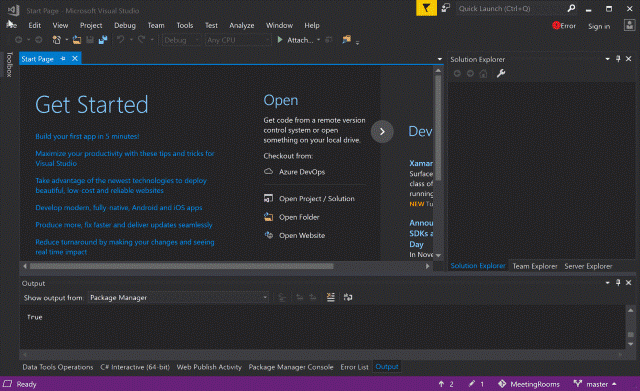The image size is (640, 391).
Task: Click the Undo toolbar icon
Action: 120,40
